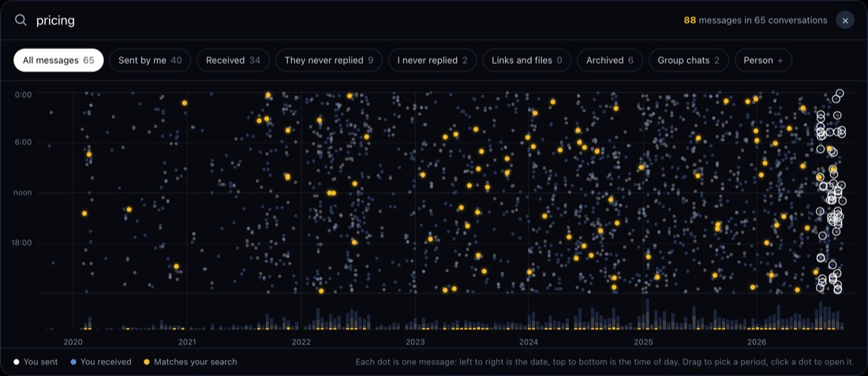868x376 pixels.
Task: Filter by Sent by me
Action: pyautogui.click(x=150, y=60)
